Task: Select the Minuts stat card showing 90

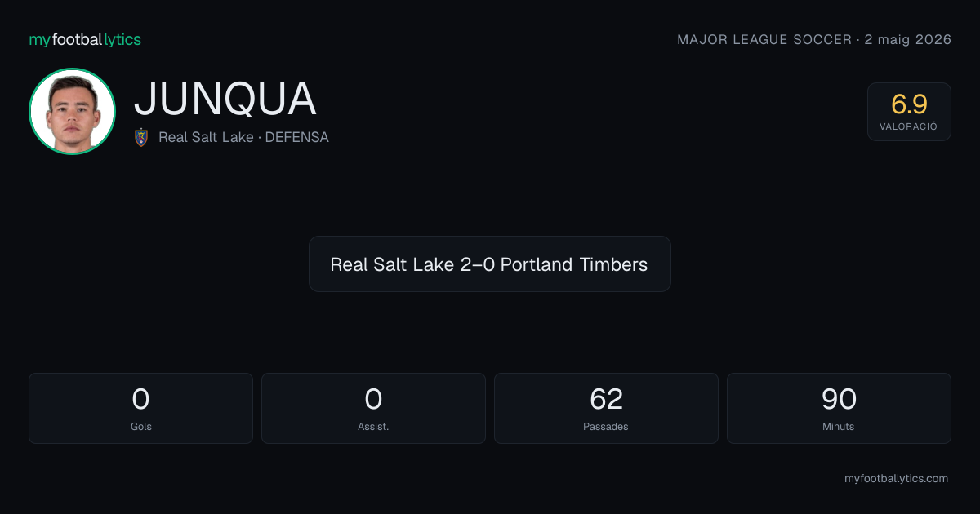Action: click(x=839, y=408)
